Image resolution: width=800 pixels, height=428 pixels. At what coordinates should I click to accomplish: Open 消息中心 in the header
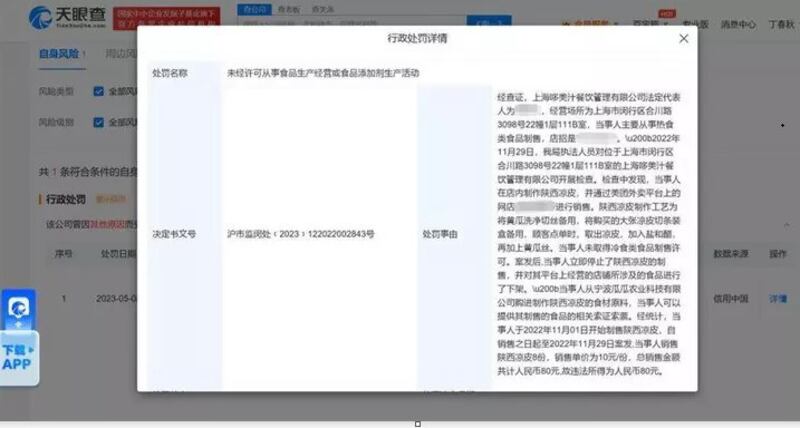(738, 24)
